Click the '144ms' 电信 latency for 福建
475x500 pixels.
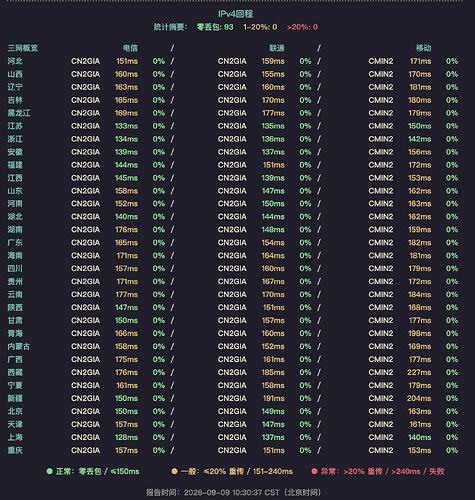[127, 165]
